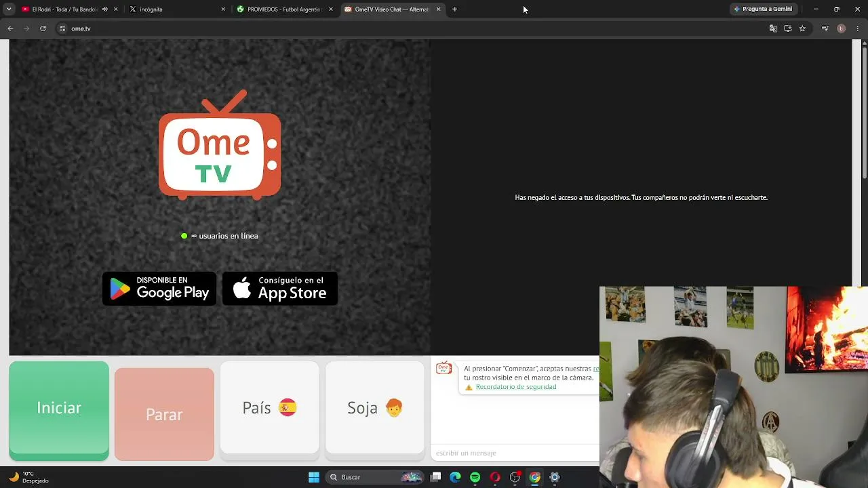Click the small OmeTV avatar in chat notice

(443, 368)
